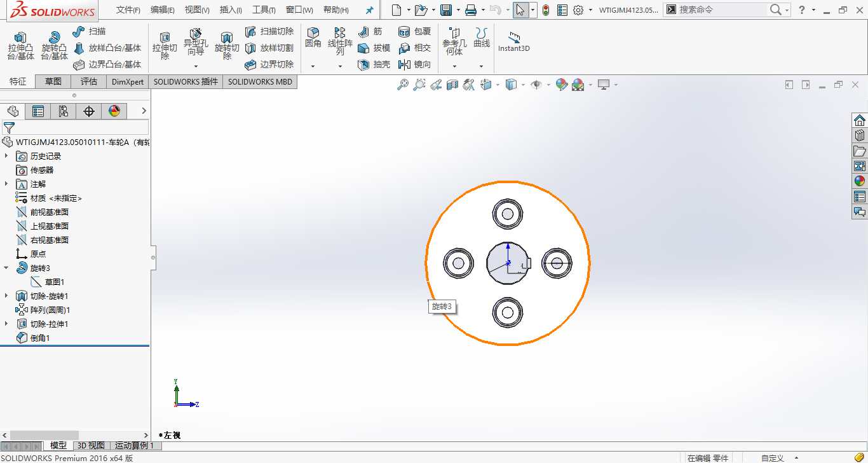Toggle Instant3D mode
The width and height of the screenshot is (868, 463).
[513, 42]
